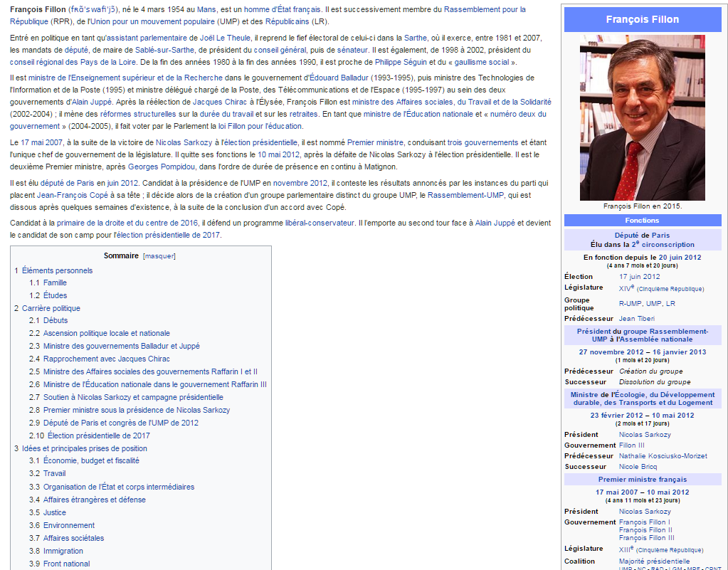The image size is (728, 570).
Task: Go to section 3.6 Environnement
Action: tap(69, 525)
